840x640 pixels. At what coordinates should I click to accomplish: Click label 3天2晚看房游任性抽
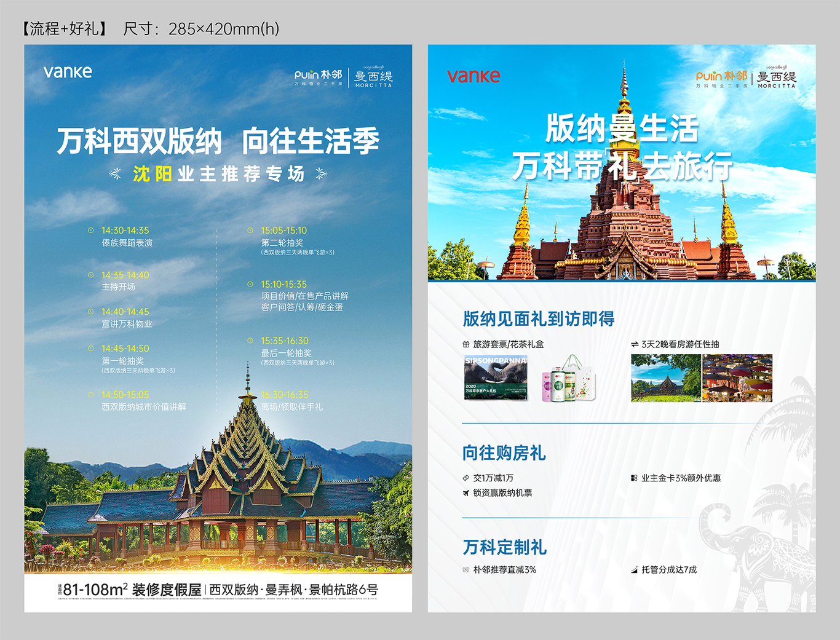680,344
